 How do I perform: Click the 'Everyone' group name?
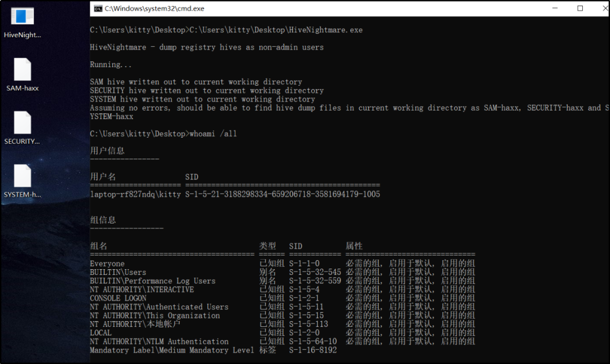107,264
